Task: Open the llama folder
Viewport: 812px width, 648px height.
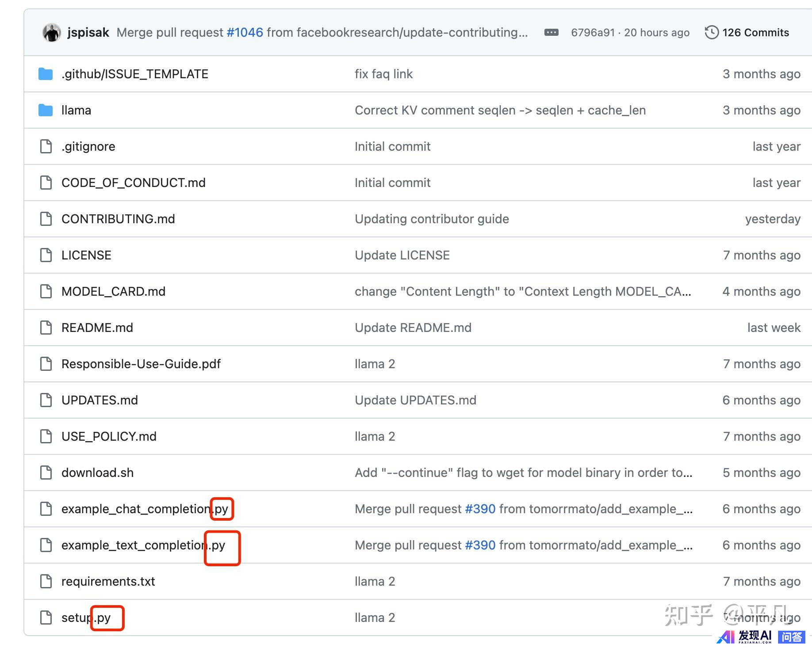Action: pyautogui.click(x=76, y=110)
